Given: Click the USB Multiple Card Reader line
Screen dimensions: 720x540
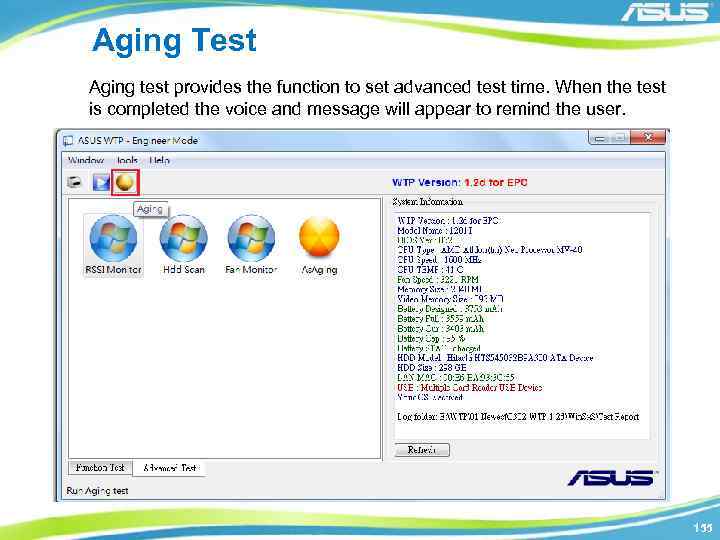Looking at the screenshot, I should [x=470, y=387].
